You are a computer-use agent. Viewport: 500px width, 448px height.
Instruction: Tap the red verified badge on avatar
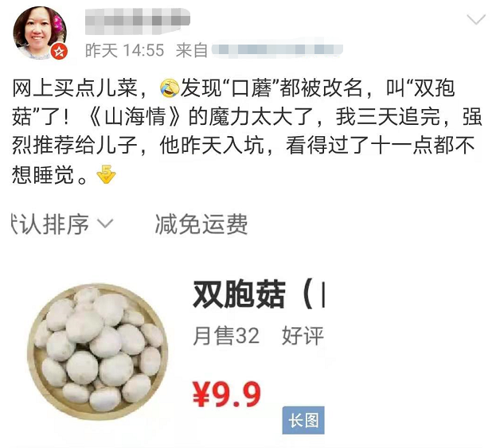[59, 51]
